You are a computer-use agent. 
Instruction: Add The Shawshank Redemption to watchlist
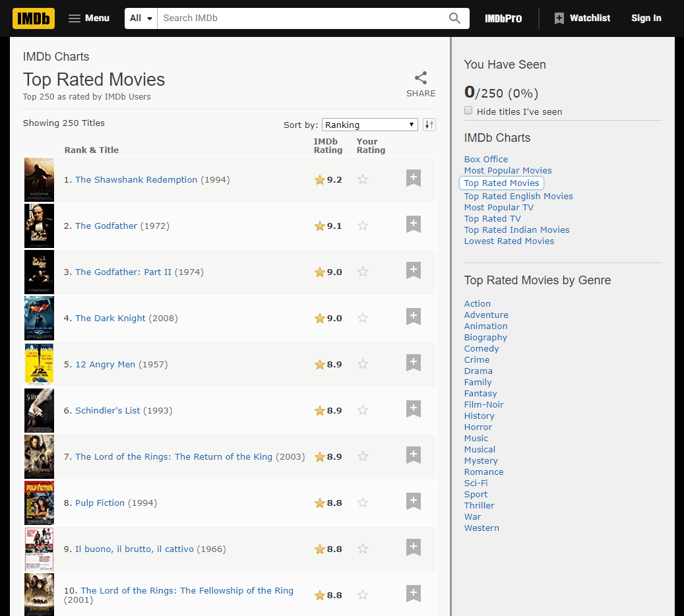point(414,178)
